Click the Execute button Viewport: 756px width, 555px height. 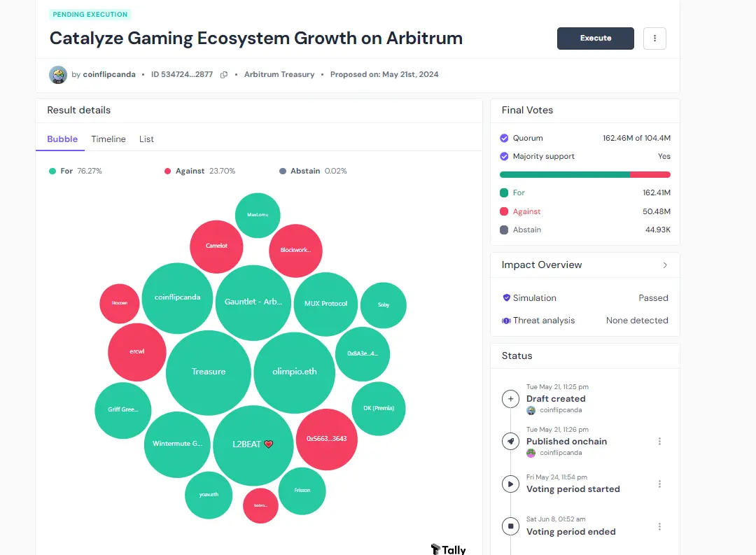pyautogui.click(x=596, y=38)
